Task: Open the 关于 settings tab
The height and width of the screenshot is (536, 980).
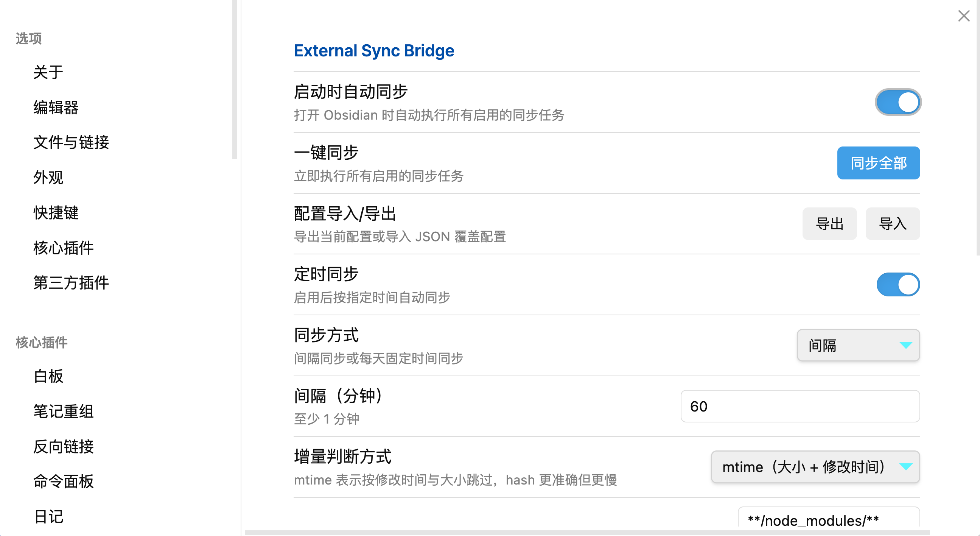Action: (x=48, y=72)
